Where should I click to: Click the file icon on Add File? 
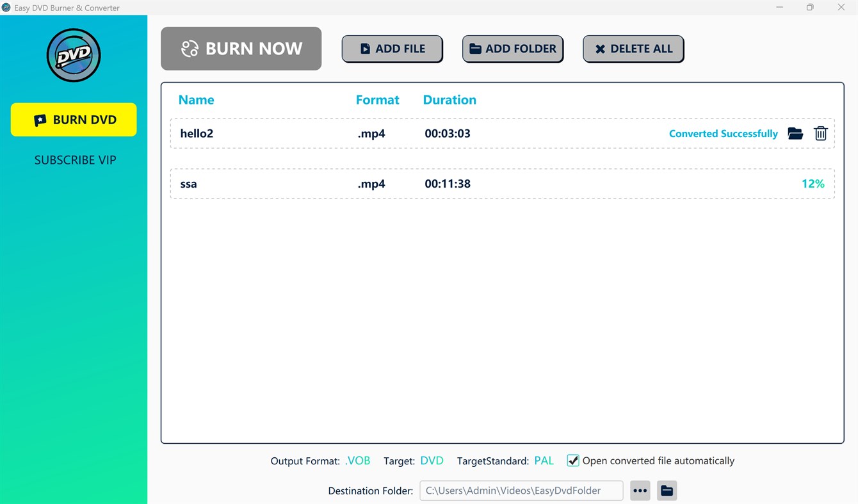[x=365, y=48]
